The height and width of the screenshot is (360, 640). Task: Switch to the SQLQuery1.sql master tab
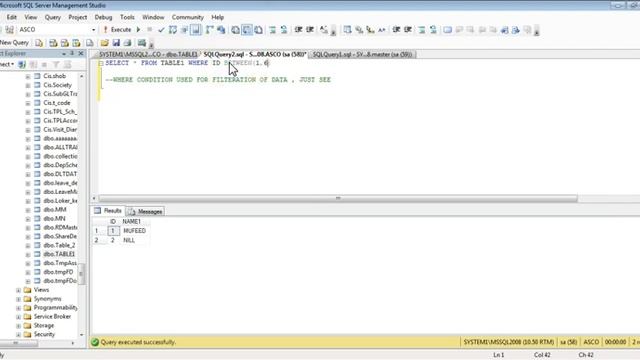pos(362,54)
